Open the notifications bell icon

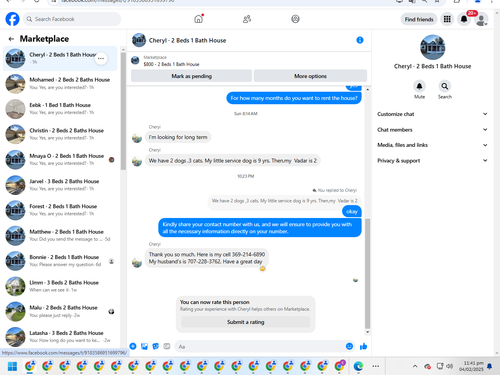[x=464, y=19]
